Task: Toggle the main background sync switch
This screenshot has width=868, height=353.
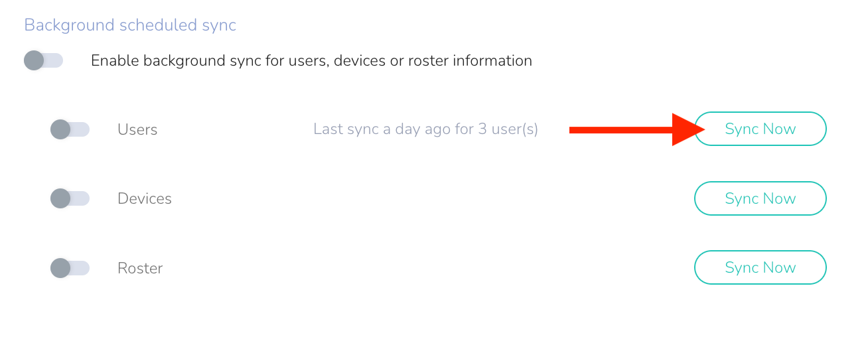Action: [43, 60]
